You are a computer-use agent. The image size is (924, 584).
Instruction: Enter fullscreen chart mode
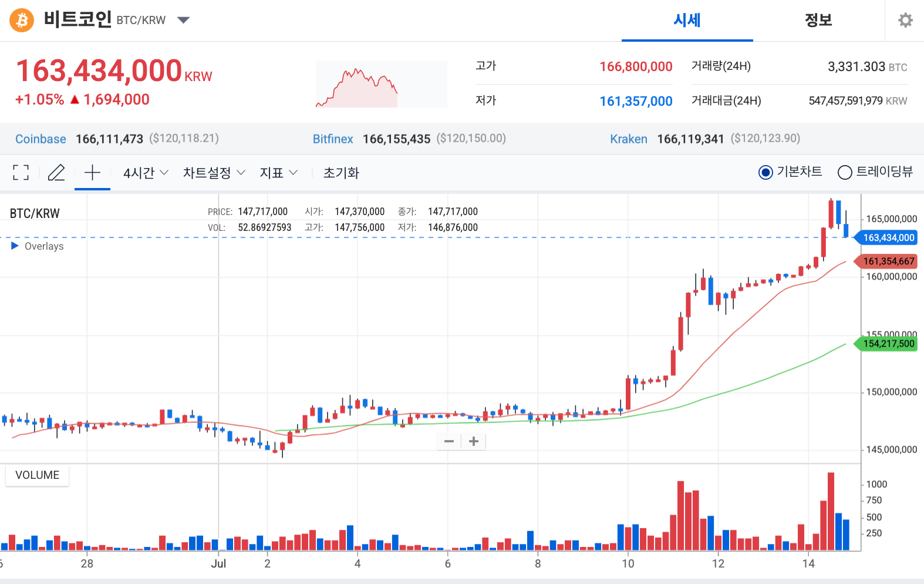pos(21,173)
